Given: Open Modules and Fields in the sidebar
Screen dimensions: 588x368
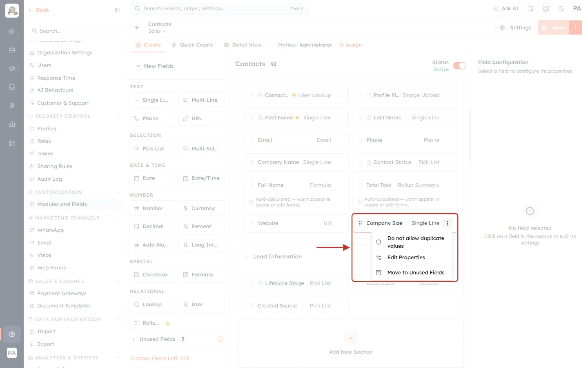Looking at the screenshot, I should tap(73, 204).
